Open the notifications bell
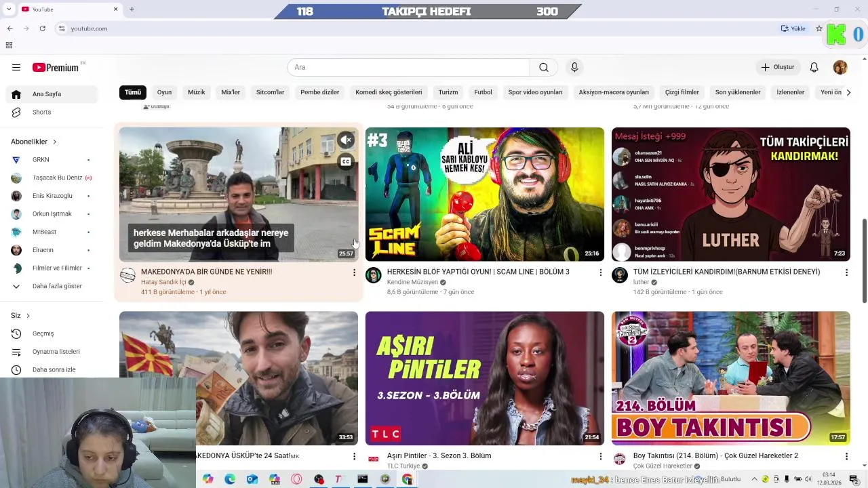Viewport: 868px width, 488px height. point(814,67)
